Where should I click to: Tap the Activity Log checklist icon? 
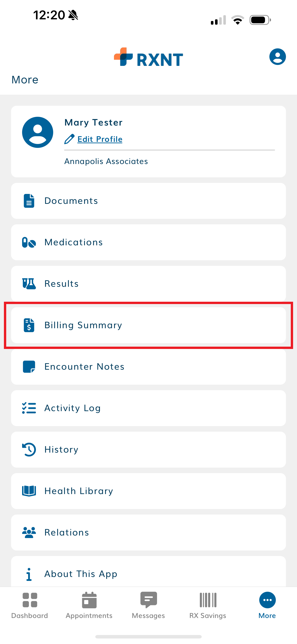coord(29,408)
